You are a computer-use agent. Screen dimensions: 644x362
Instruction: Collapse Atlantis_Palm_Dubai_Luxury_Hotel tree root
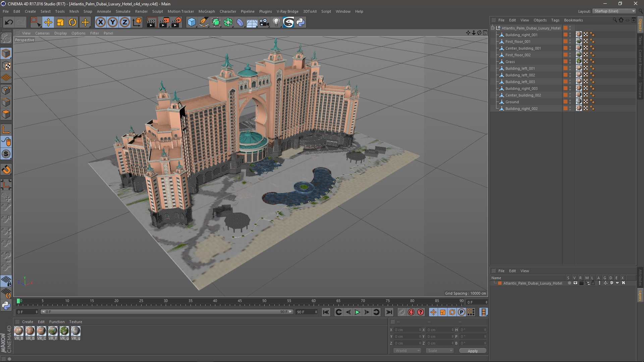(x=493, y=28)
